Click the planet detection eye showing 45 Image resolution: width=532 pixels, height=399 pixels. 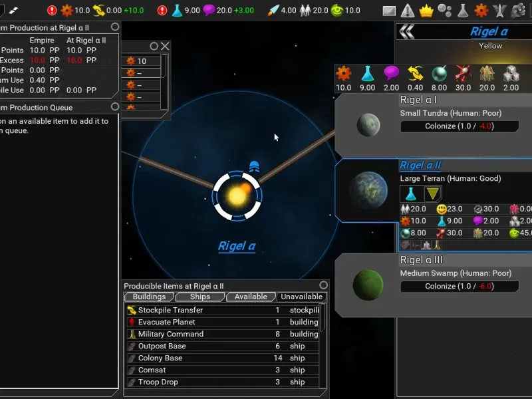514,233
